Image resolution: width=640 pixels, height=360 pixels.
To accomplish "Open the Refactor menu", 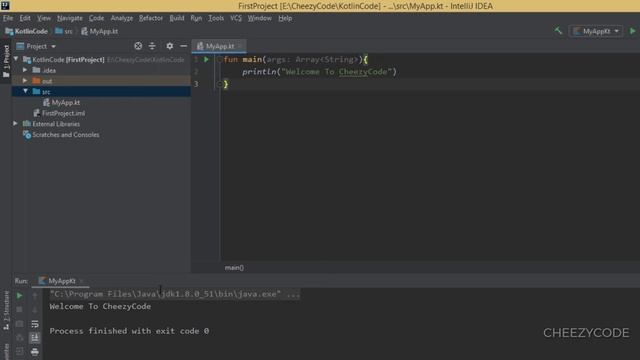I will [x=151, y=18].
